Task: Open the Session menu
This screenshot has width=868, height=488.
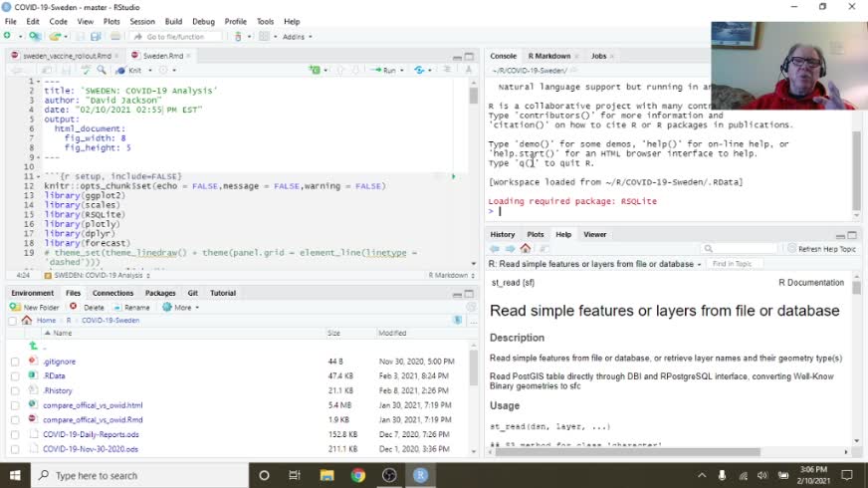Action: pos(142,21)
